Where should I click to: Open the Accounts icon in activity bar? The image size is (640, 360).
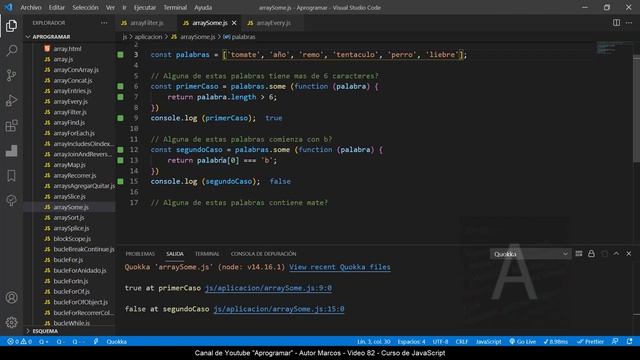tap(11, 298)
